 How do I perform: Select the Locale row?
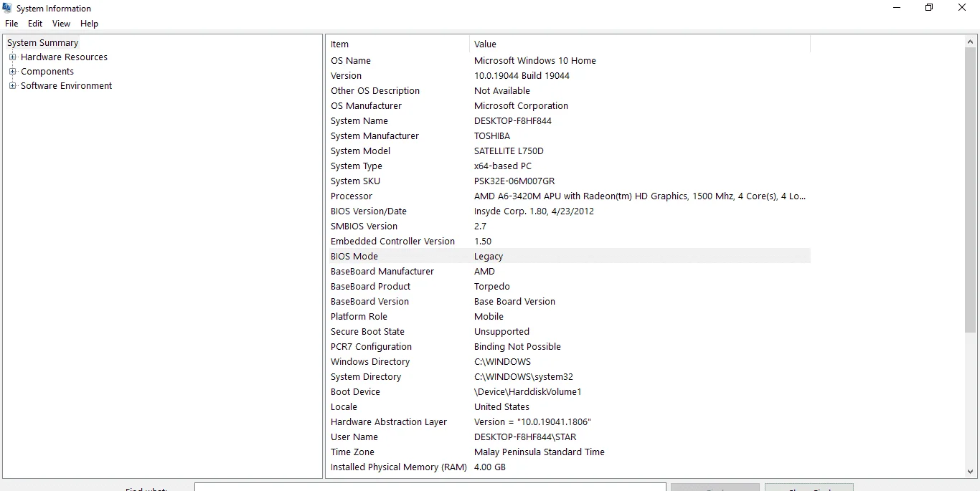[x=568, y=407]
